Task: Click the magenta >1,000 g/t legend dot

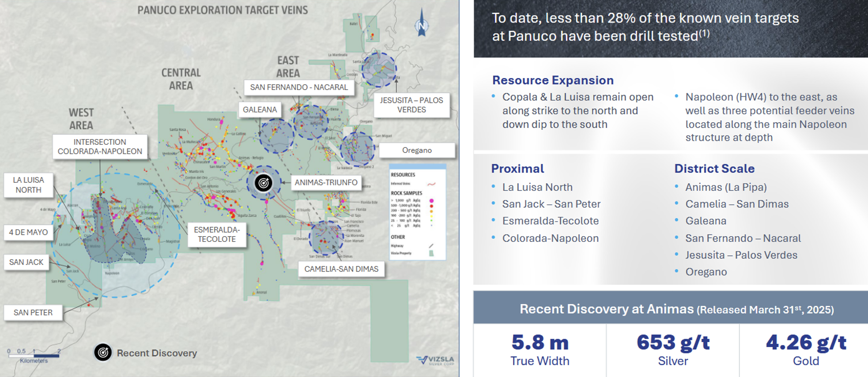Action: coord(431,200)
